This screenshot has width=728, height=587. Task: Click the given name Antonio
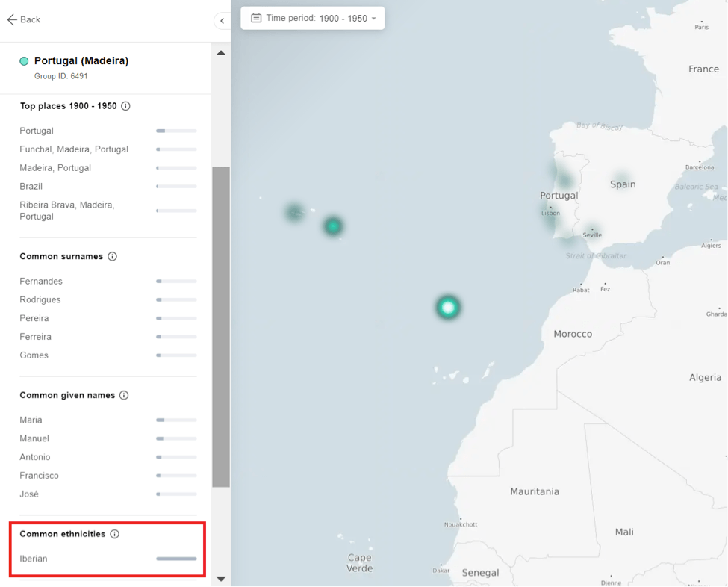[x=35, y=457]
